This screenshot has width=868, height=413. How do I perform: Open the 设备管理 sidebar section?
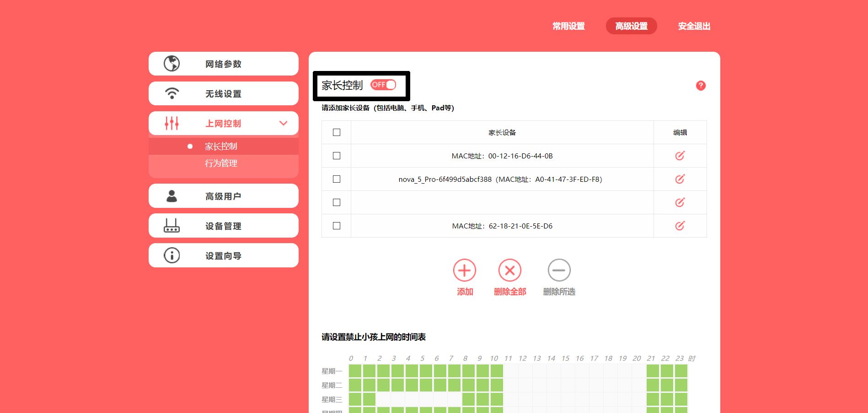[223, 226]
